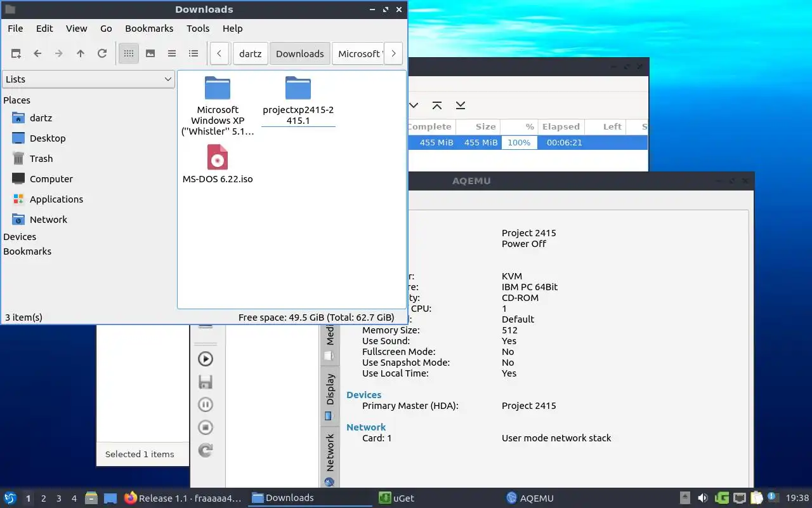812x508 pixels.
Task: Open the Bookmarks menu
Action: (149, 29)
